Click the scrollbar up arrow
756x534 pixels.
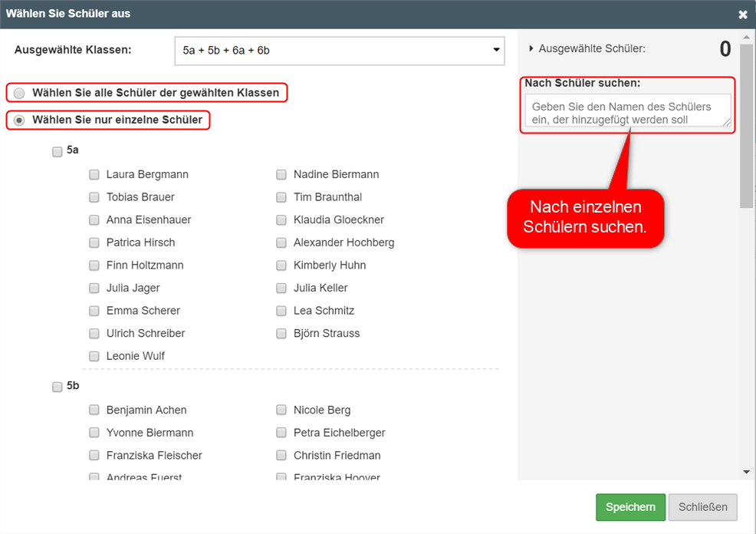pos(747,37)
